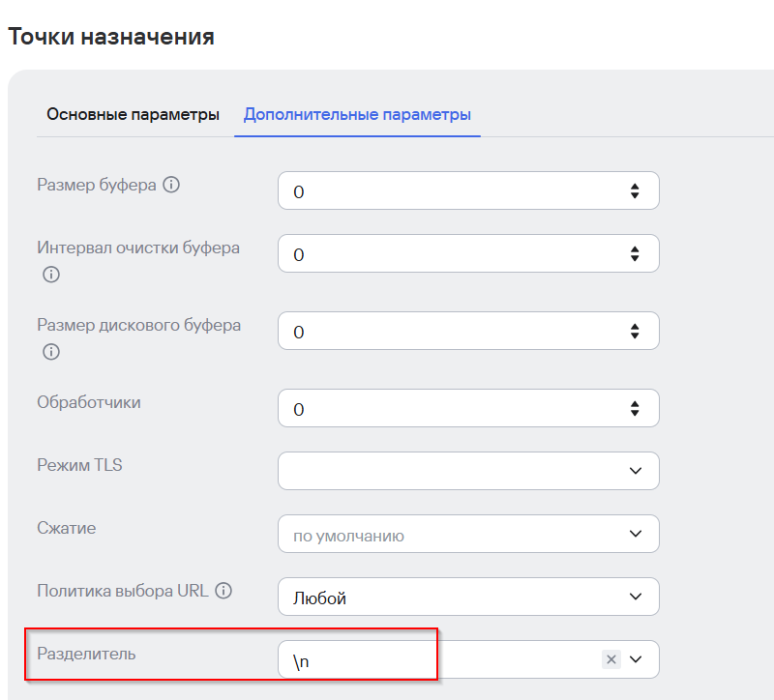
Task: Open the Сжатие dropdown list
Action: click(x=636, y=534)
